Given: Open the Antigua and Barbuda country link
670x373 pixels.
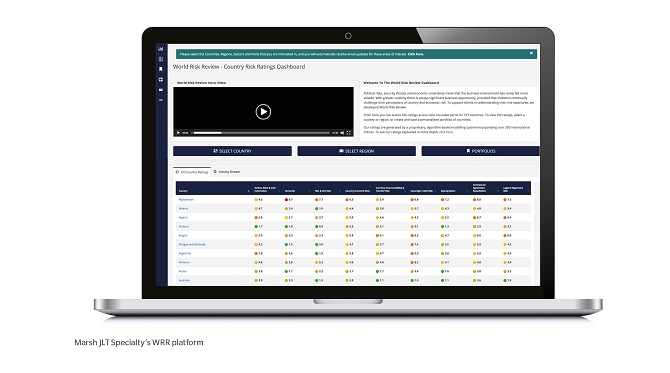Looking at the screenshot, I should pyautogui.click(x=192, y=244).
